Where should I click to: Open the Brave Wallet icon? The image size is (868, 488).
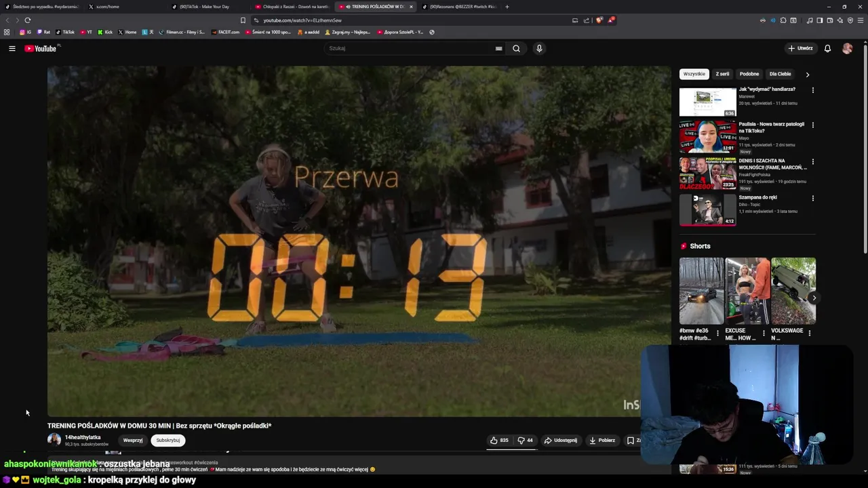pos(830,20)
